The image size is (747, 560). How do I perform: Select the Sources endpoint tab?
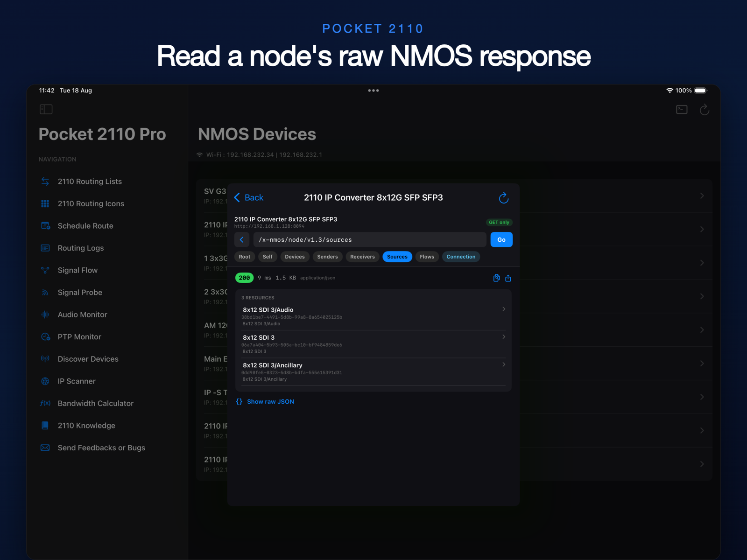tap(397, 257)
